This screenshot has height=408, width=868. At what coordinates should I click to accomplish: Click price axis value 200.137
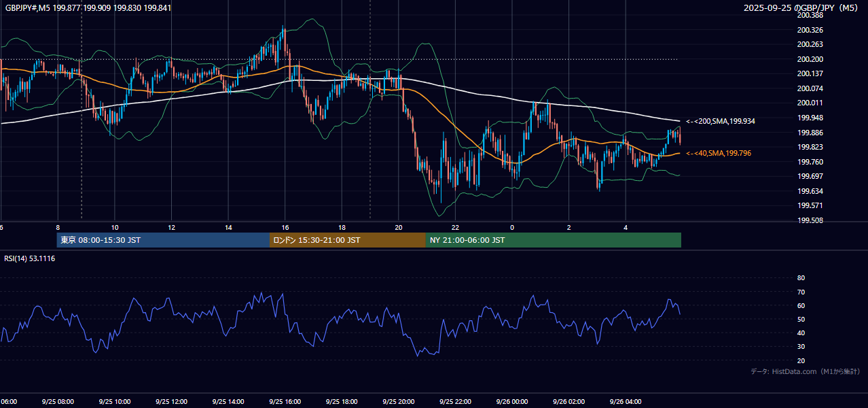(x=810, y=73)
